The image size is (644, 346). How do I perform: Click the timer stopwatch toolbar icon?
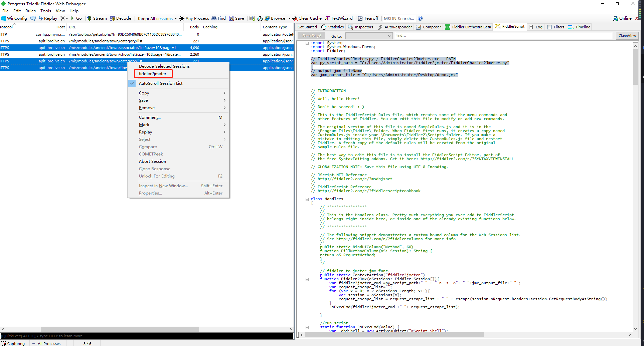point(260,18)
